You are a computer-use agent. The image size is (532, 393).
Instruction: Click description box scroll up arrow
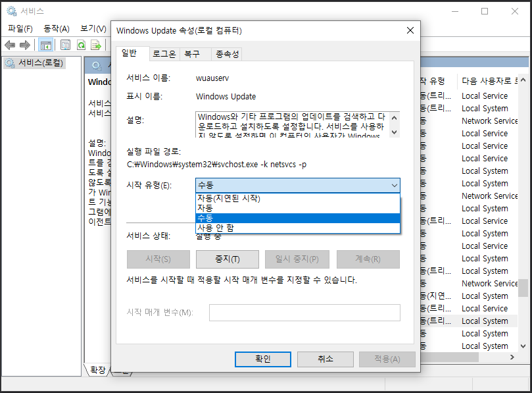point(395,118)
